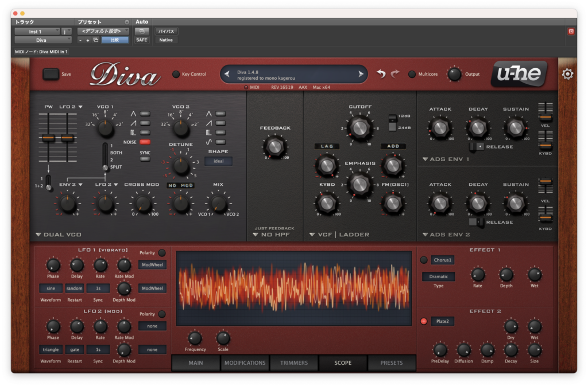Go to previous preset with left arrow
This screenshot has height=386, width=588.
[227, 74]
